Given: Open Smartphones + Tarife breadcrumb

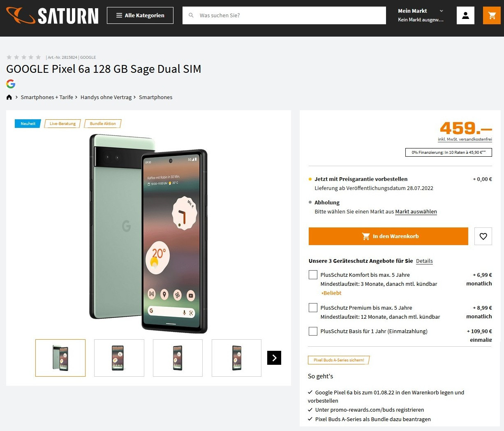Looking at the screenshot, I should (x=47, y=97).
